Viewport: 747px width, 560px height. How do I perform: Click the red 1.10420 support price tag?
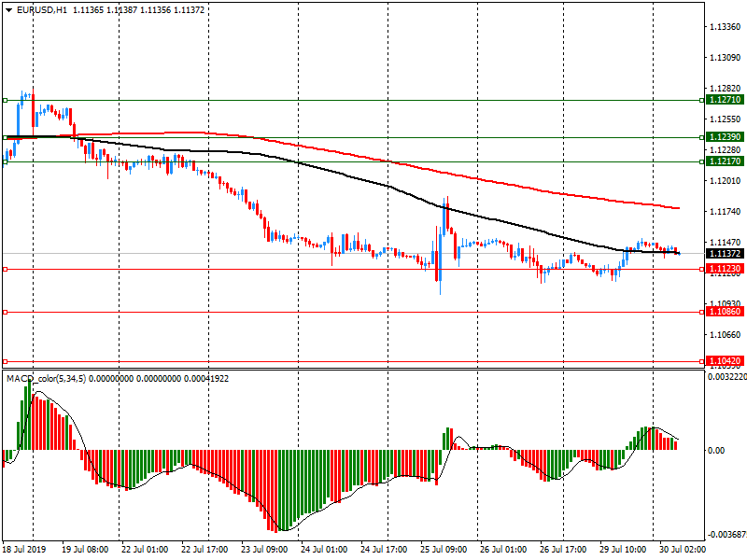pos(725,361)
